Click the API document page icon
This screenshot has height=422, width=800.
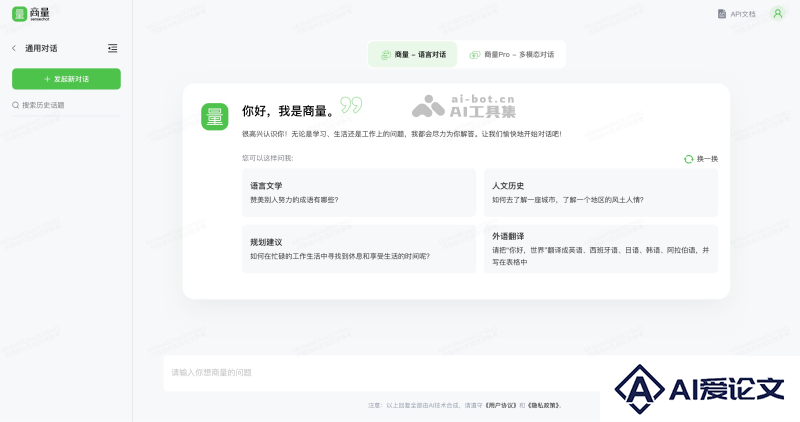(x=721, y=14)
